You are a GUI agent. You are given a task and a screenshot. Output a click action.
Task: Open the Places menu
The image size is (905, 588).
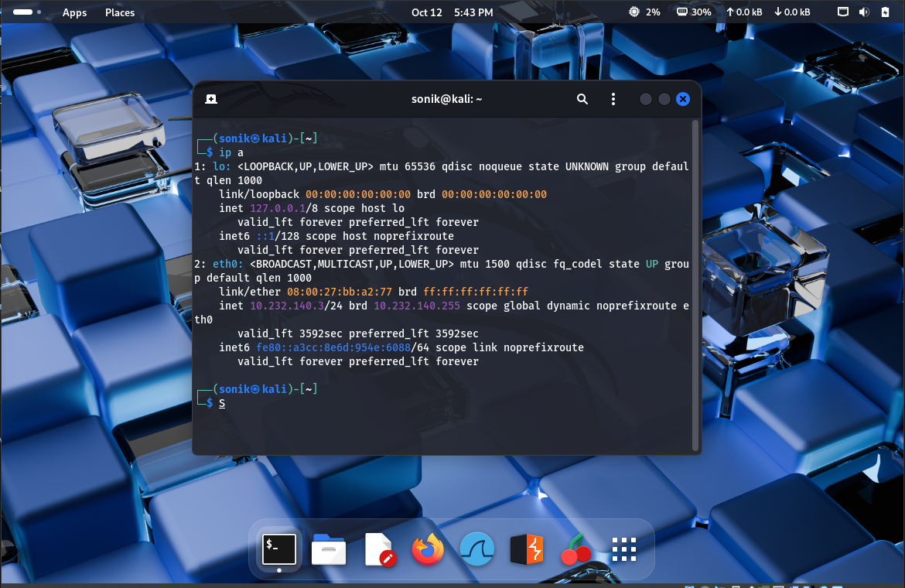pos(120,12)
